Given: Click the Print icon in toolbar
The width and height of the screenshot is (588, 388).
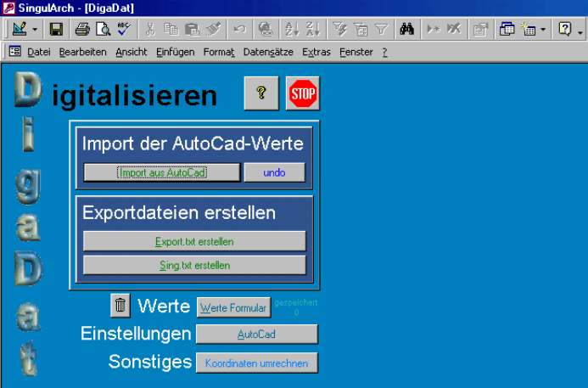Looking at the screenshot, I should pyautogui.click(x=82, y=30).
